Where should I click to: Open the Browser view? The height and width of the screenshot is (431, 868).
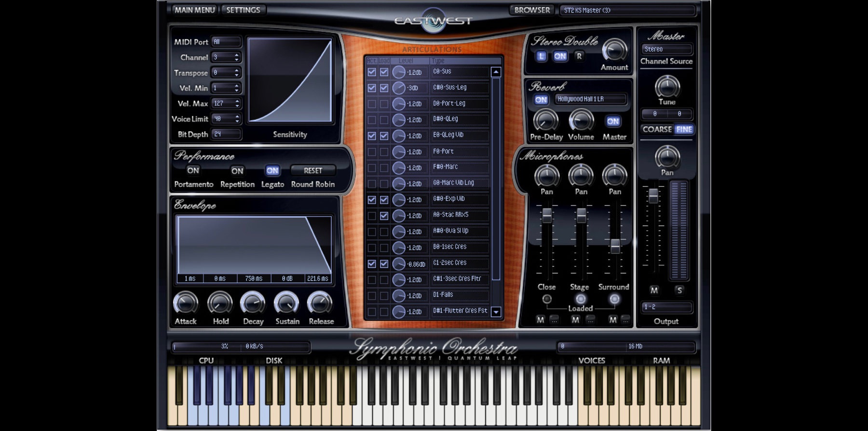(x=532, y=10)
